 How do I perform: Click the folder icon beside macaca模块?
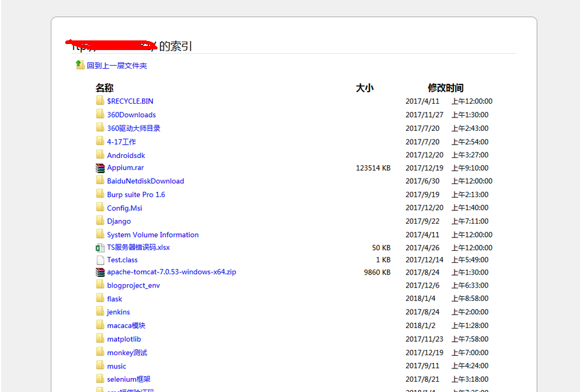[100, 325]
